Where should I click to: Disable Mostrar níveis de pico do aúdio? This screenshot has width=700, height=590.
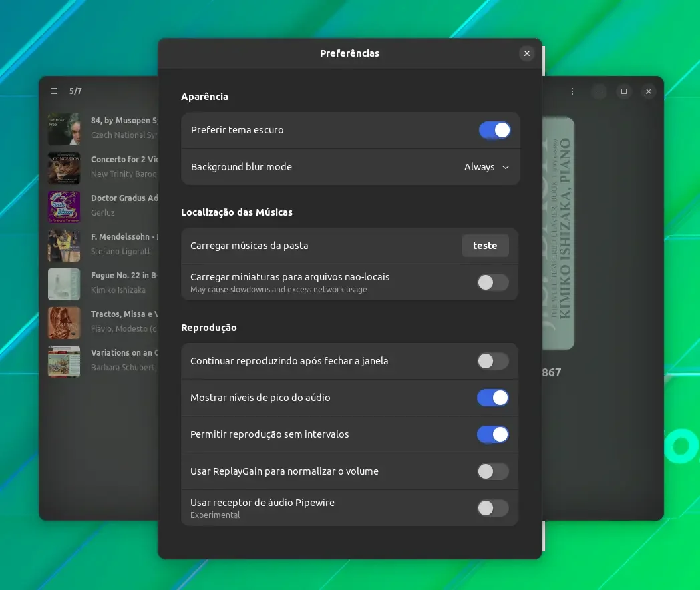(493, 398)
